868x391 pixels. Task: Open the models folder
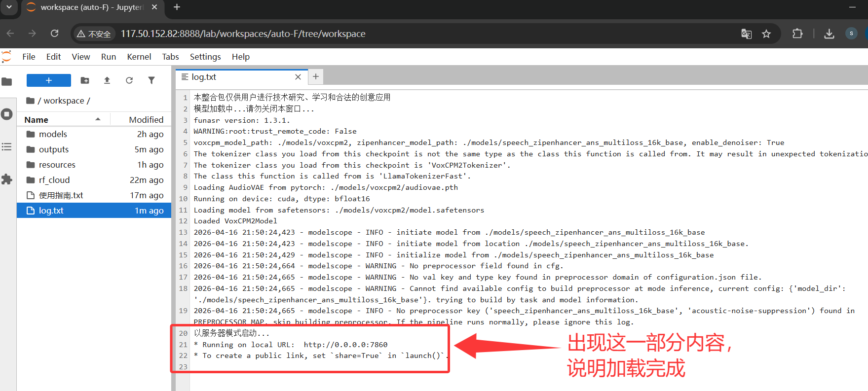(53, 134)
